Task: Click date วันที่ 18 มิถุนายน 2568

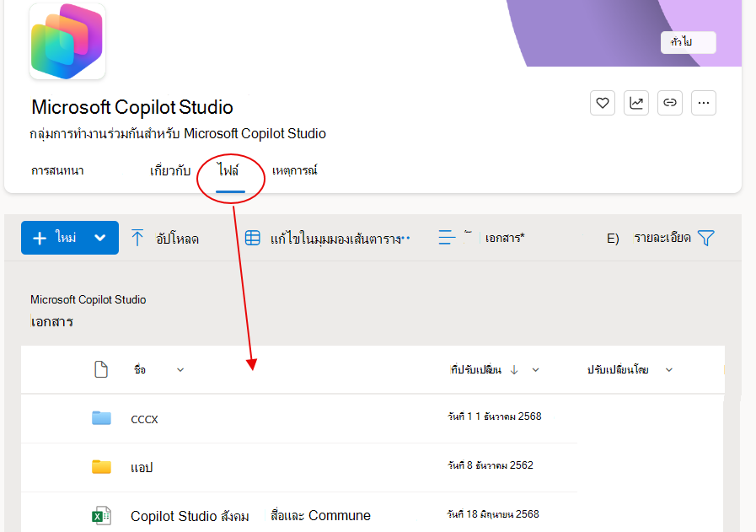Action: (493, 514)
